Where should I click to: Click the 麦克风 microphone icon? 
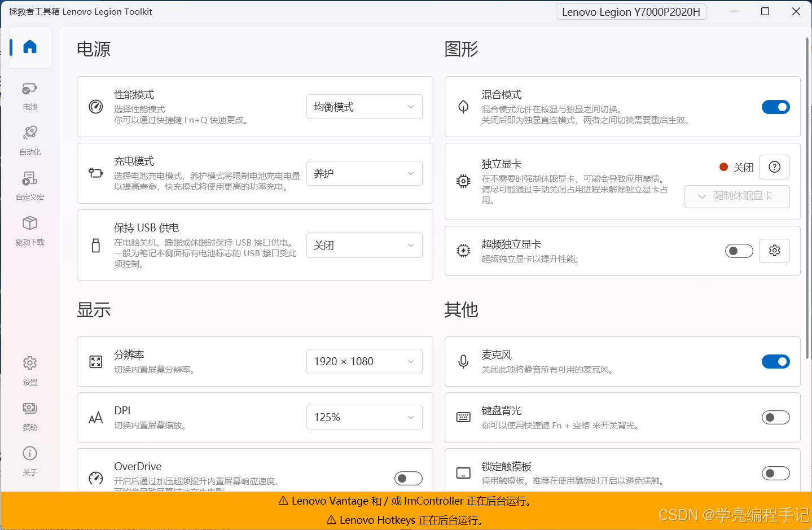(463, 362)
